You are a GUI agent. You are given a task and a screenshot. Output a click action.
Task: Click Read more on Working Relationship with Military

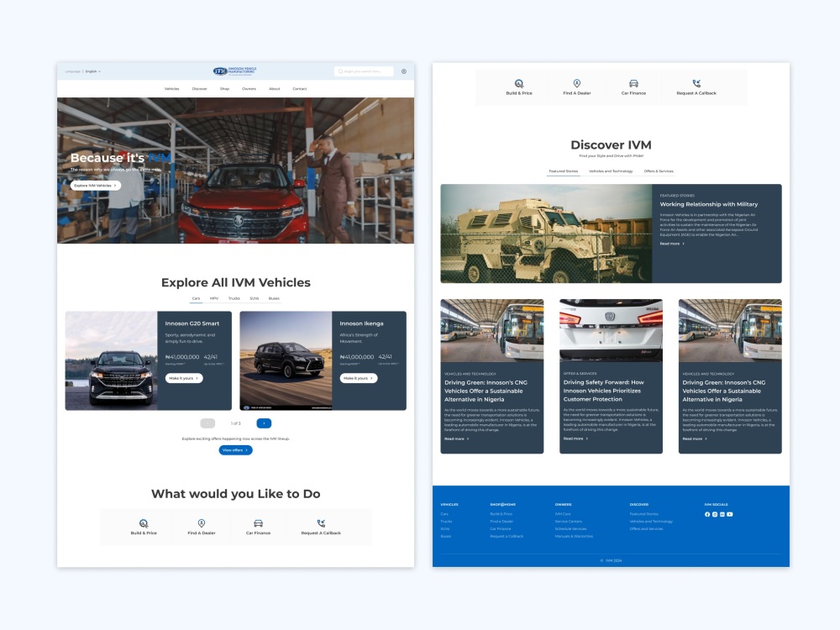pyautogui.click(x=672, y=244)
